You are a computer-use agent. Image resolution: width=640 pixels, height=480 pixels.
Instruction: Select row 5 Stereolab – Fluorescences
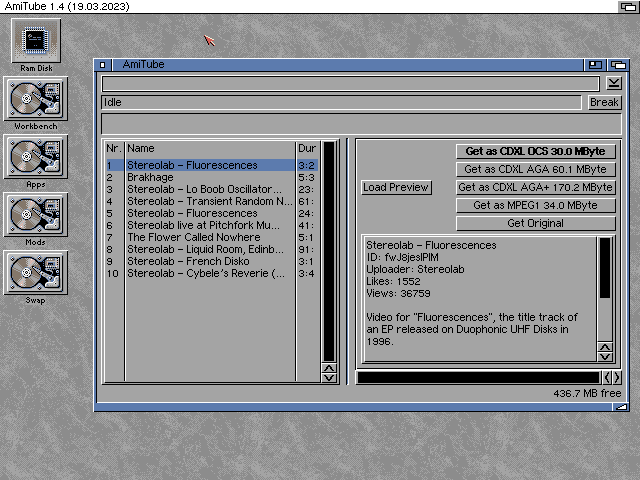tap(212, 213)
